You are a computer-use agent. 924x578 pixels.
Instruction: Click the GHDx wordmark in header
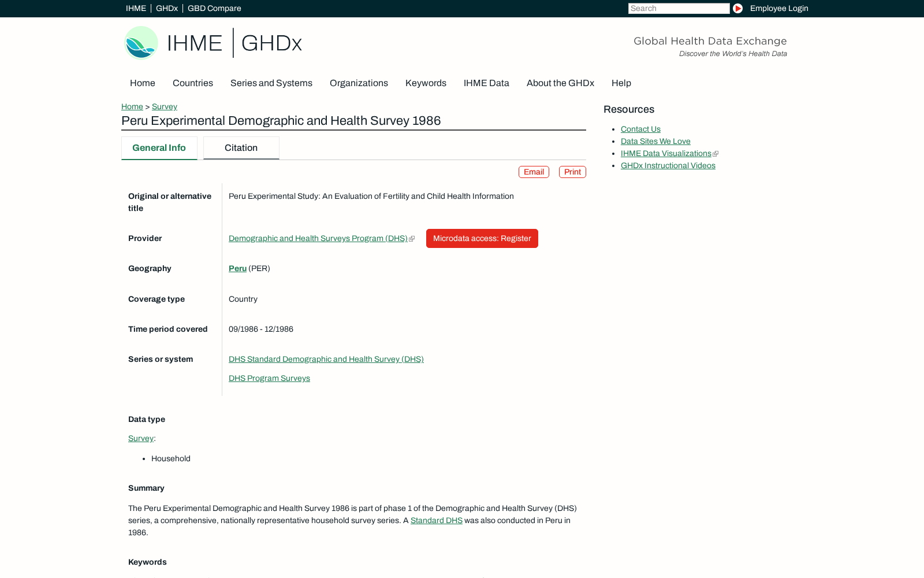click(271, 43)
